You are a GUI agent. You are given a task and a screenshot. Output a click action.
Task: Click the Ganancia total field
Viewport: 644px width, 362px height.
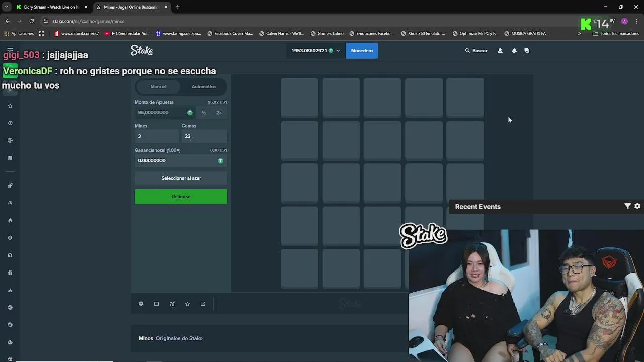click(x=181, y=160)
